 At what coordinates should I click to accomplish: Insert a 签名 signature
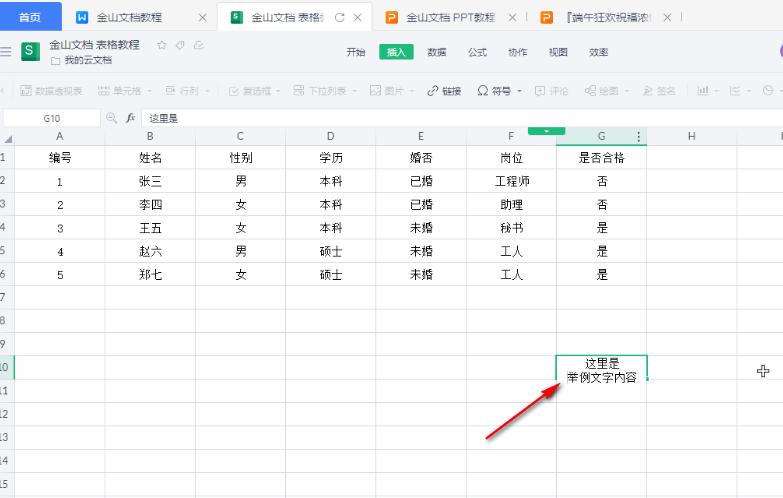pyautogui.click(x=659, y=91)
